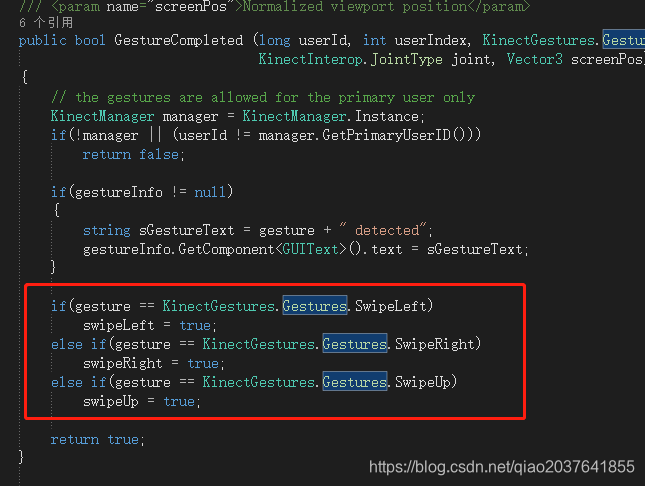Image resolution: width=645 pixels, height=486 pixels.
Task: Select the 'public' keyword in method signature
Action: [x=42, y=40]
